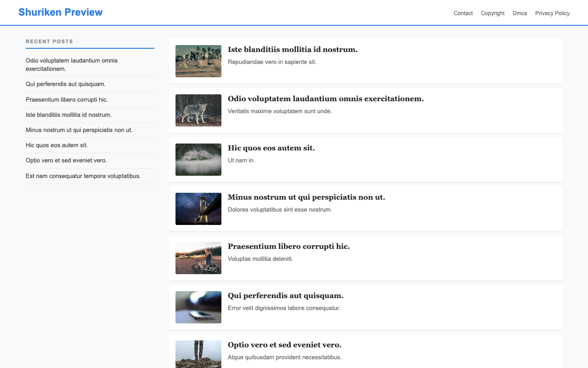Screen dimensions: 588x368
Task: Click the foggy forest thumbnail
Action: click(x=198, y=160)
